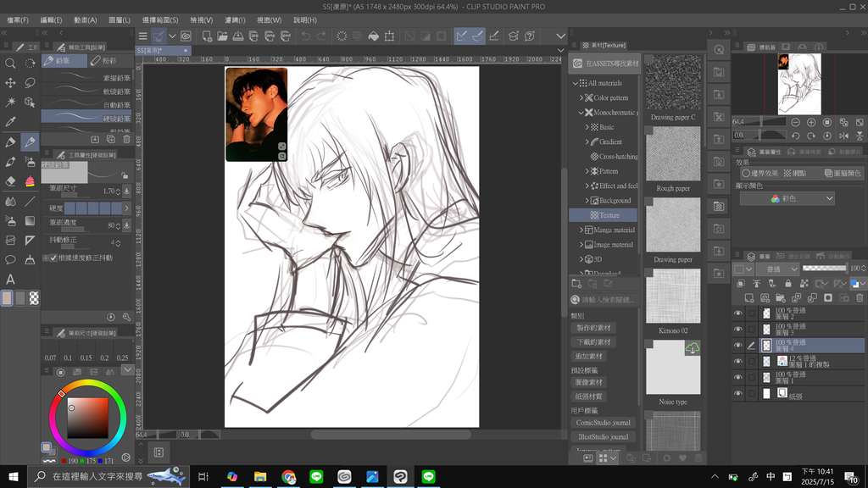The image size is (868, 488).
Task: Switch to the 鉛筆 pencil sub tool tab
Action: tap(64, 60)
